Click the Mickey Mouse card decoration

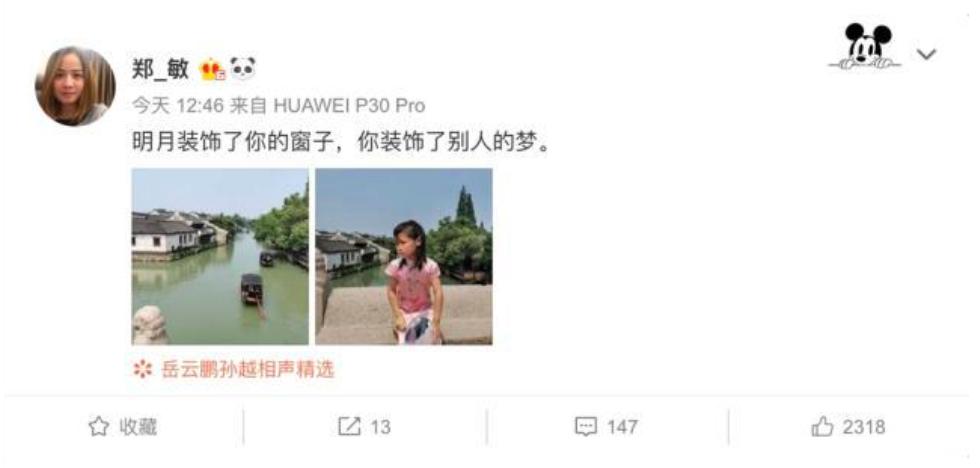[865, 46]
